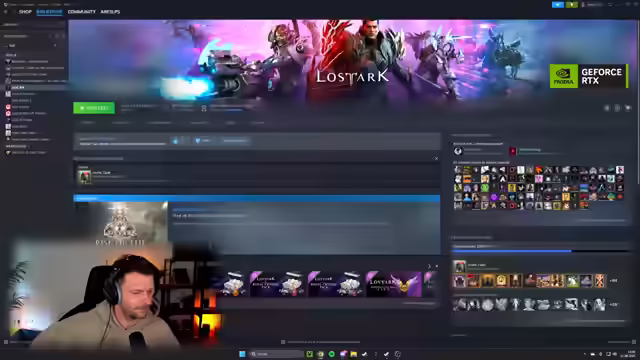Go back with the navigation arrow
Screen dimensions: 640x360
click(6, 12)
